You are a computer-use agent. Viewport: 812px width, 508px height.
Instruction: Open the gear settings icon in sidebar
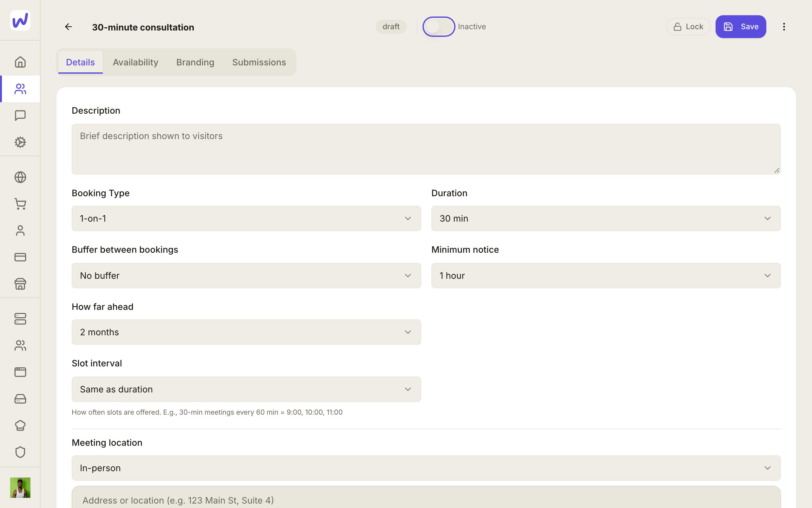point(20,142)
